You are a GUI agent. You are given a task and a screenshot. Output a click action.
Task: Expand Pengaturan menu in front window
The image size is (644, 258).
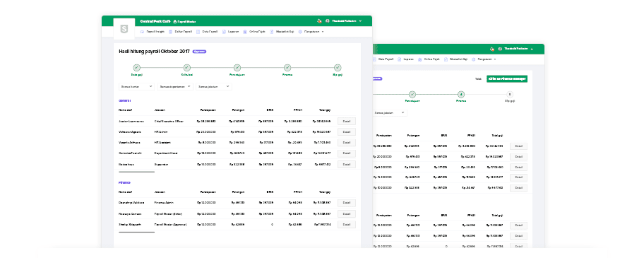(311, 32)
